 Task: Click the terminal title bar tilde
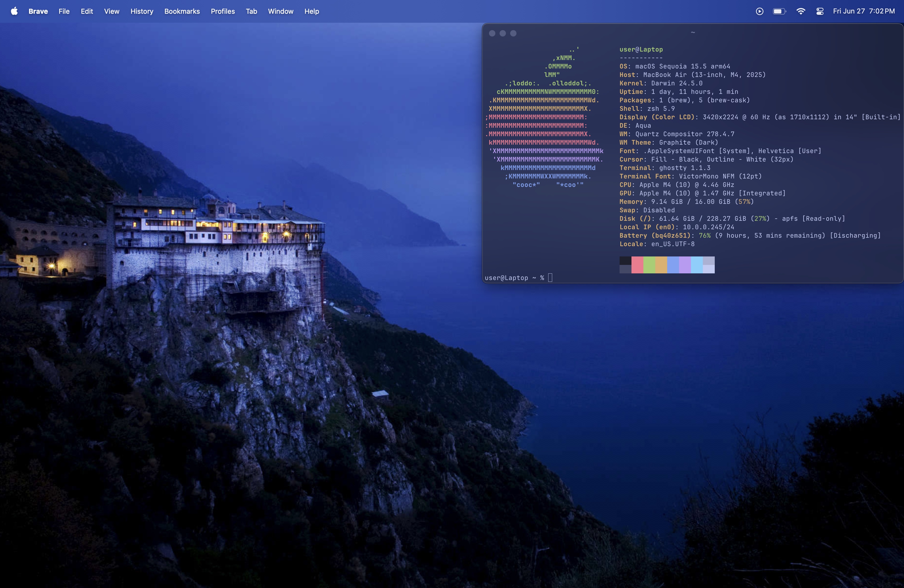tap(693, 33)
